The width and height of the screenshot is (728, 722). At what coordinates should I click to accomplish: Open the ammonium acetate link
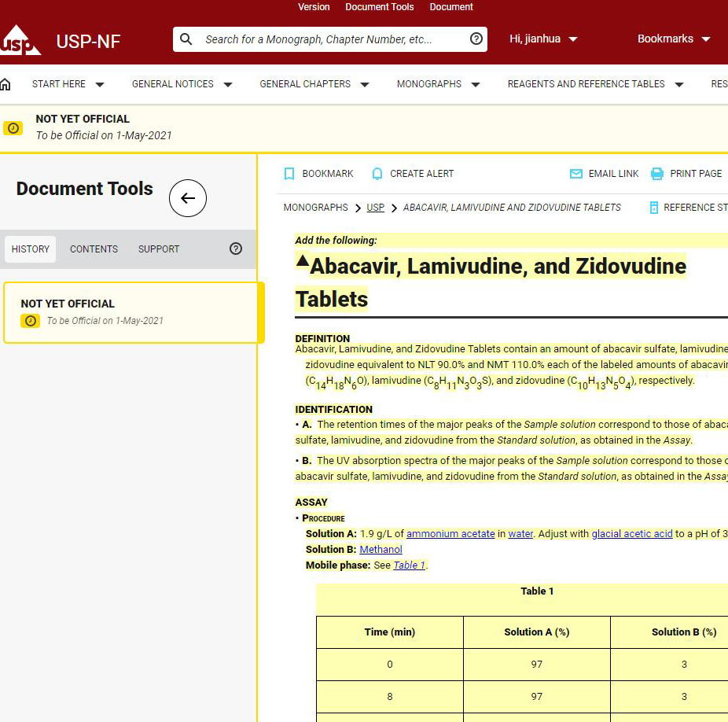click(450, 534)
